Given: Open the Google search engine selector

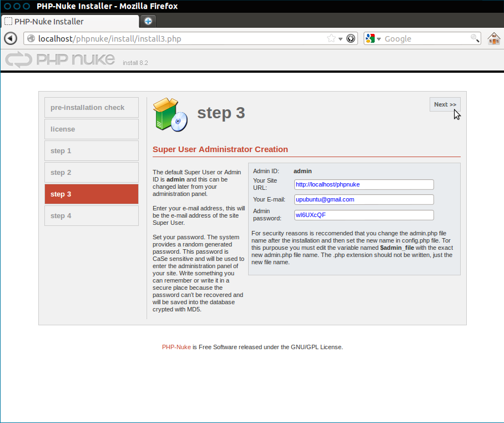Looking at the screenshot, I should [373, 38].
